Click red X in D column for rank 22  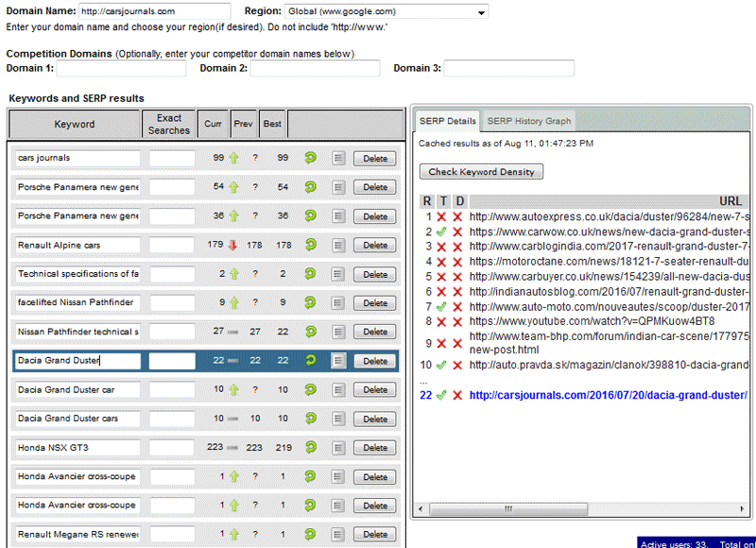pos(457,395)
